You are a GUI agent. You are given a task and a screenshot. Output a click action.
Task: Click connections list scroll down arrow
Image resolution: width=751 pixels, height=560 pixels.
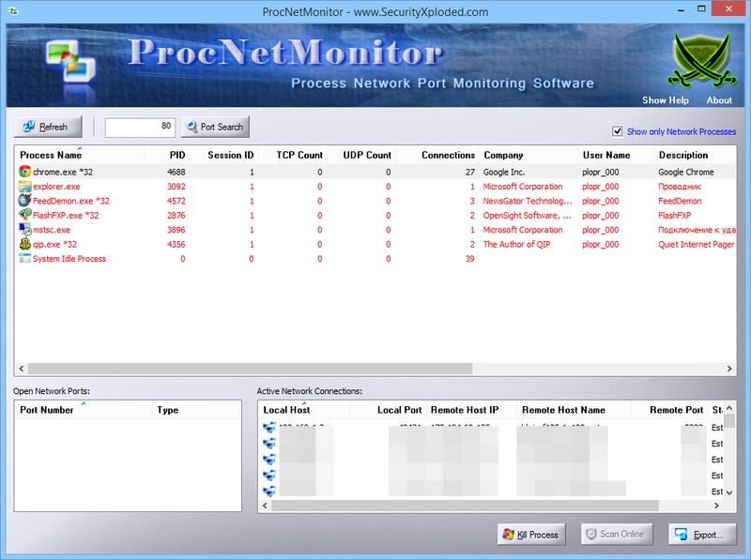pos(729,492)
